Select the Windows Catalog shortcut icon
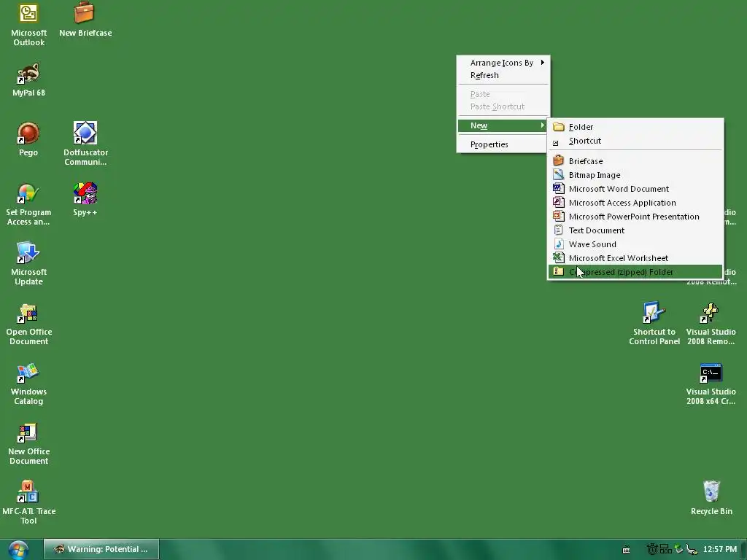 point(28,384)
